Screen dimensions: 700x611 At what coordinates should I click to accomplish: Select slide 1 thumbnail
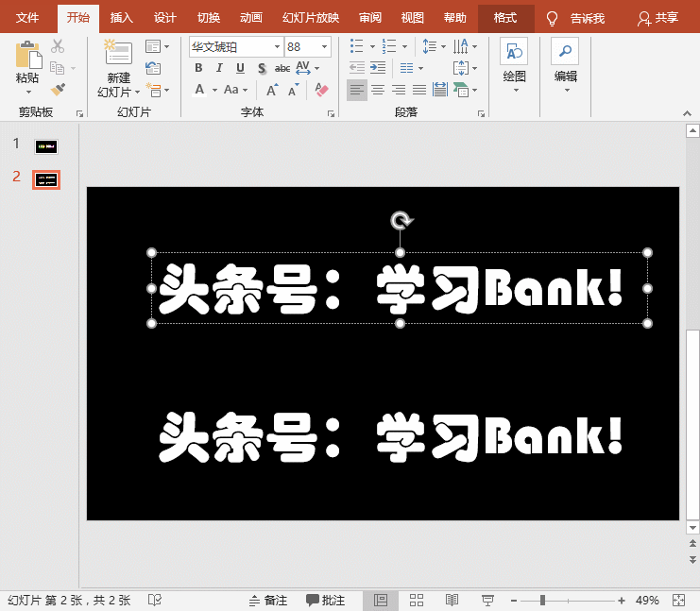(46, 146)
